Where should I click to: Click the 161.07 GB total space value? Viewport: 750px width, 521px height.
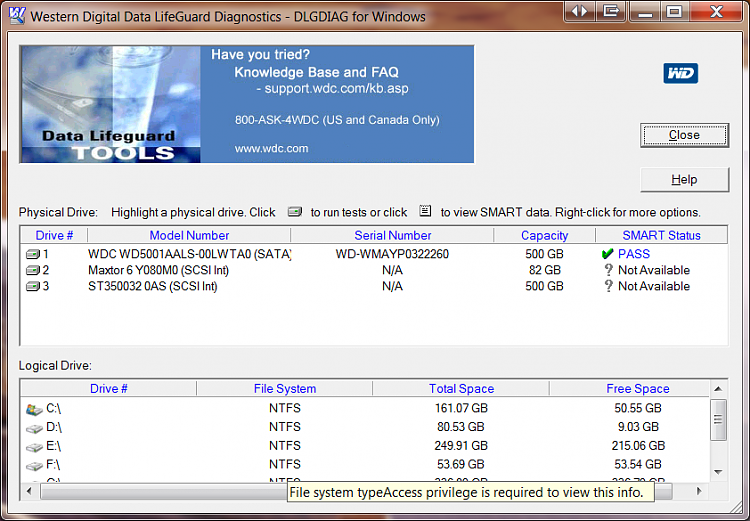coord(461,409)
